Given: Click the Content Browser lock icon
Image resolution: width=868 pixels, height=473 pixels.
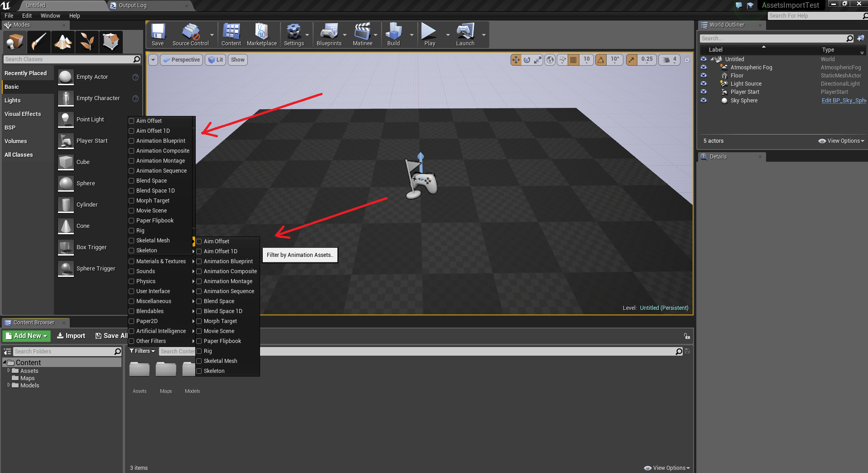Looking at the screenshot, I should [x=687, y=336].
